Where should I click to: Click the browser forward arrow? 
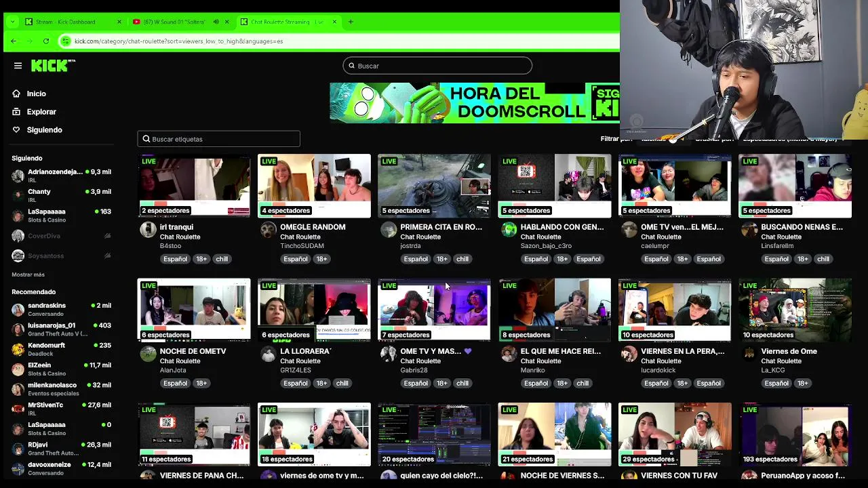tap(29, 41)
